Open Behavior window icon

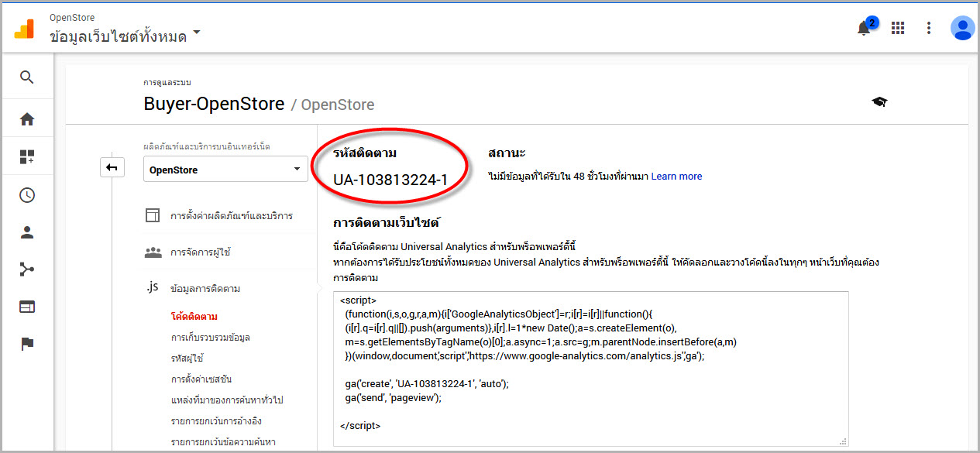27,307
